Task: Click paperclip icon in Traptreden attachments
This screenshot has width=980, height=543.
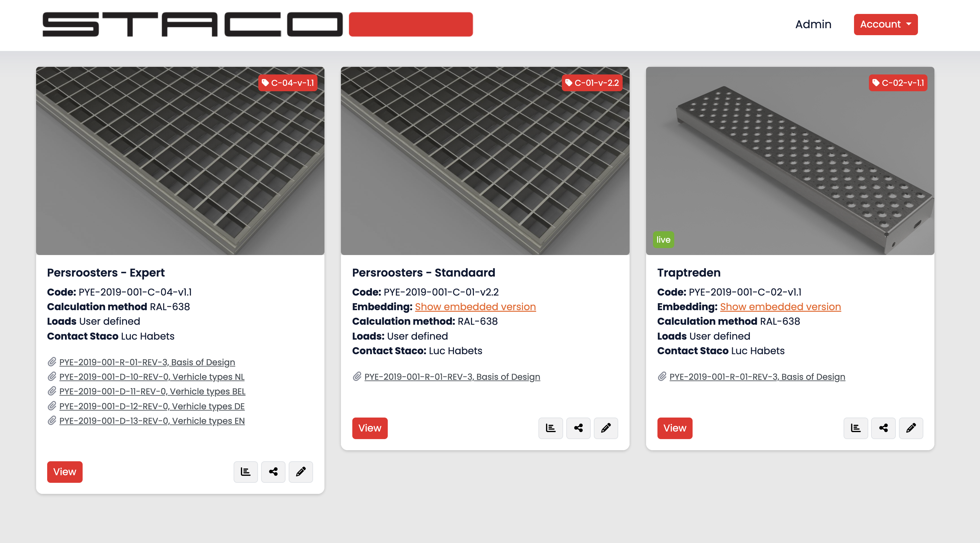Action: click(662, 377)
